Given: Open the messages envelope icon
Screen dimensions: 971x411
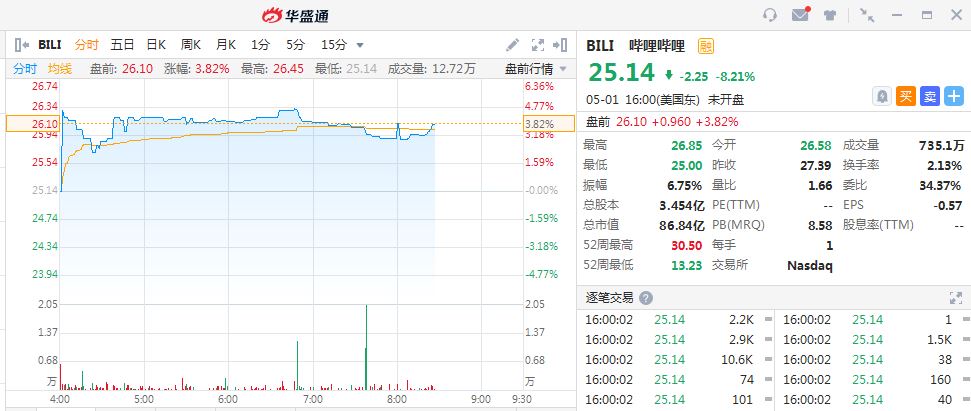Looking at the screenshot, I should [800, 15].
